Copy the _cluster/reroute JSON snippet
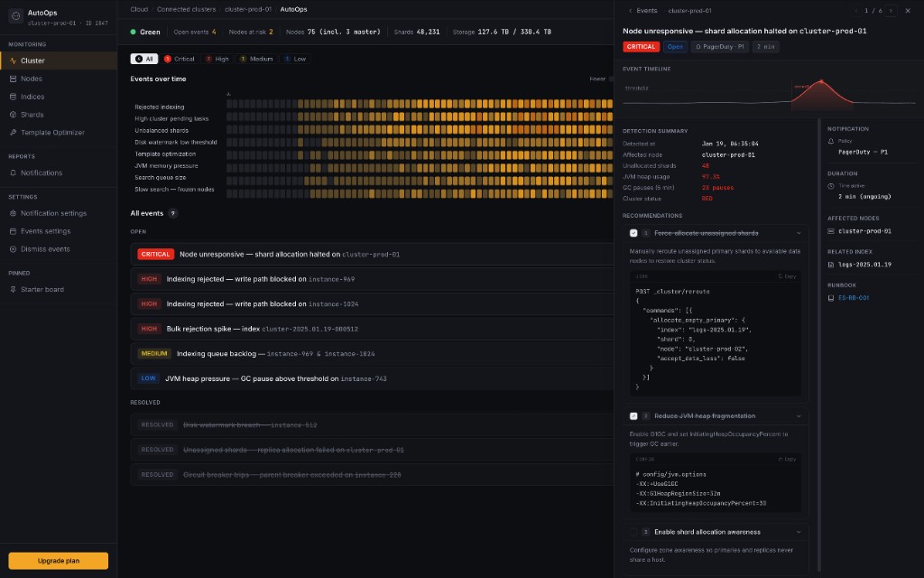Screen dimensions: 924x578 click(788, 276)
